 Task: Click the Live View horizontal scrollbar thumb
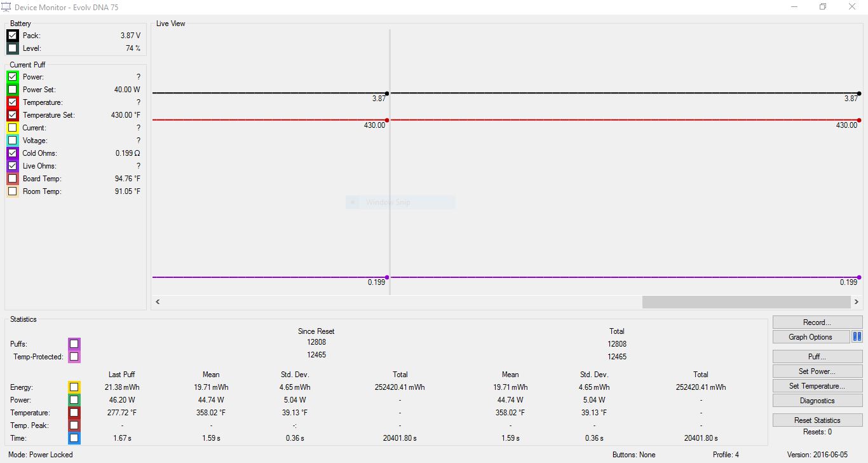tap(745, 301)
